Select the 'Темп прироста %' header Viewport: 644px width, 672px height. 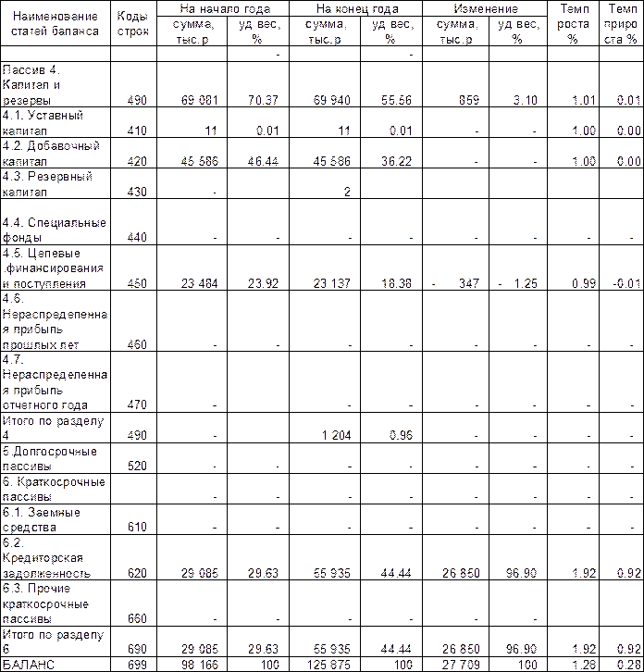pyautogui.click(x=621, y=23)
